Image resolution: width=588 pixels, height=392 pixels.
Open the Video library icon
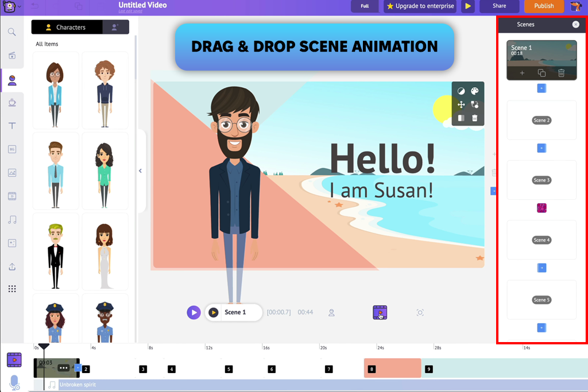click(x=12, y=196)
